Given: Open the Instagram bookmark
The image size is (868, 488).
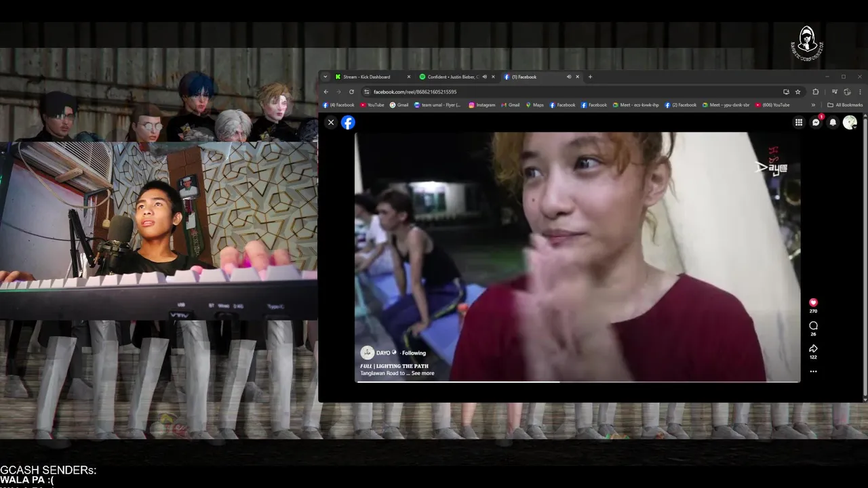Looking at the screenshot, I should [x=482, y=105].
